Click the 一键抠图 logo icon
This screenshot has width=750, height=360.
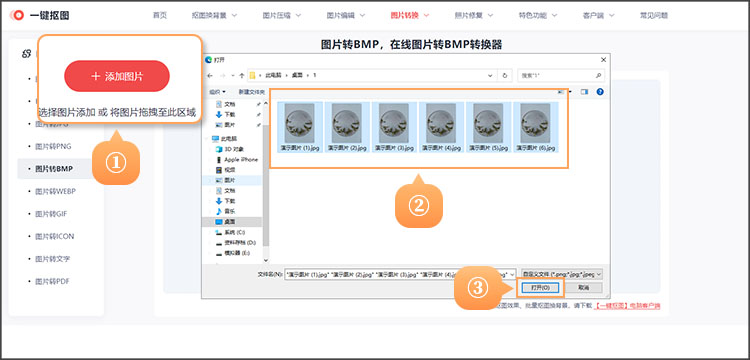point(18,15)
